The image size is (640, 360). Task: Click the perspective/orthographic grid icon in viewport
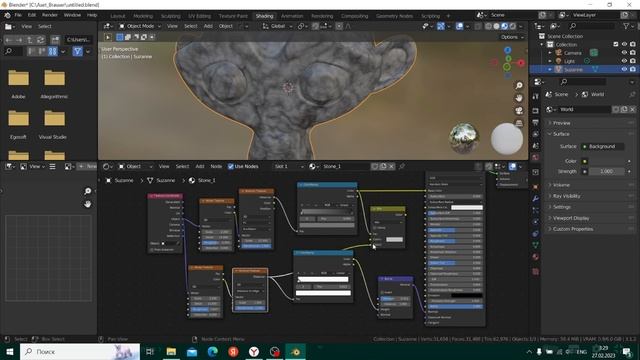[x=519, y=122]
